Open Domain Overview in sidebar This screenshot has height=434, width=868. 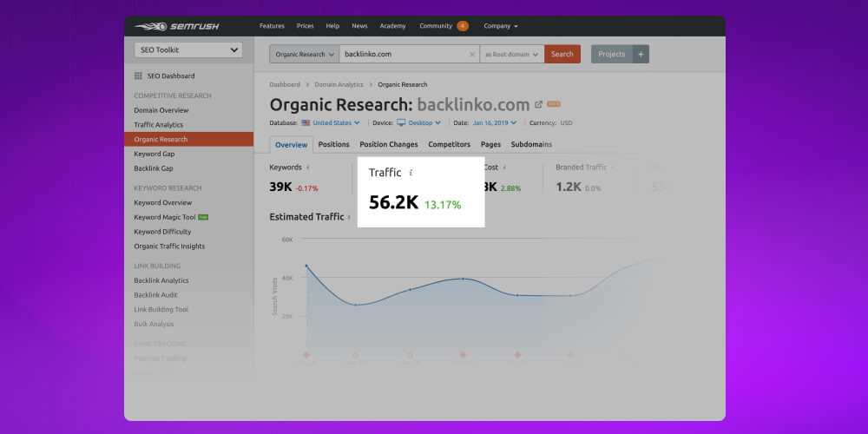click(161, 110)
